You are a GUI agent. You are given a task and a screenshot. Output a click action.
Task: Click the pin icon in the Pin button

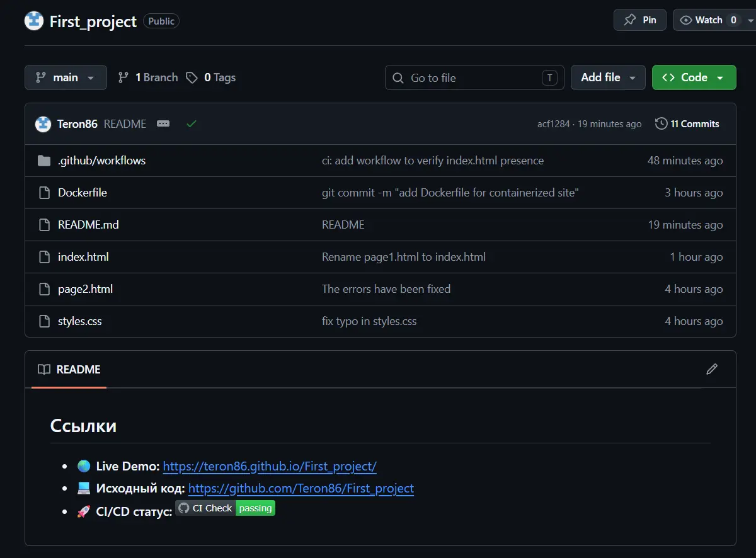pyautogui.click(x=629, y=20)
